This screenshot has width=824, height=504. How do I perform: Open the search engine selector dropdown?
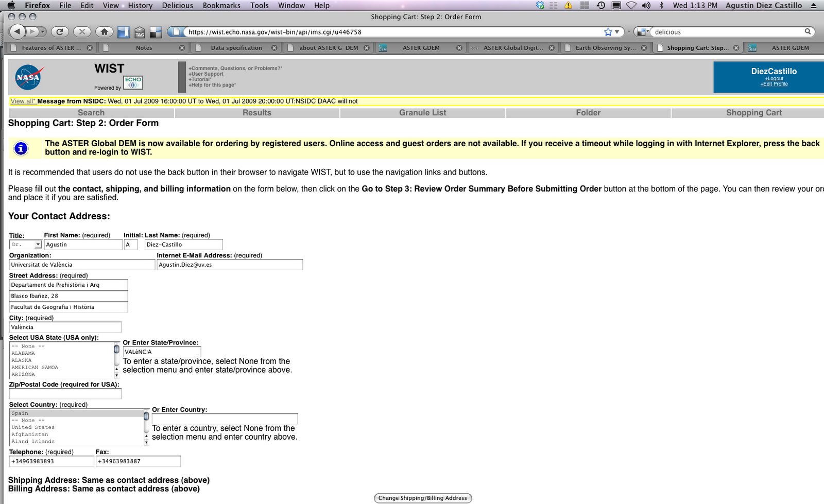tap(642, 32)
